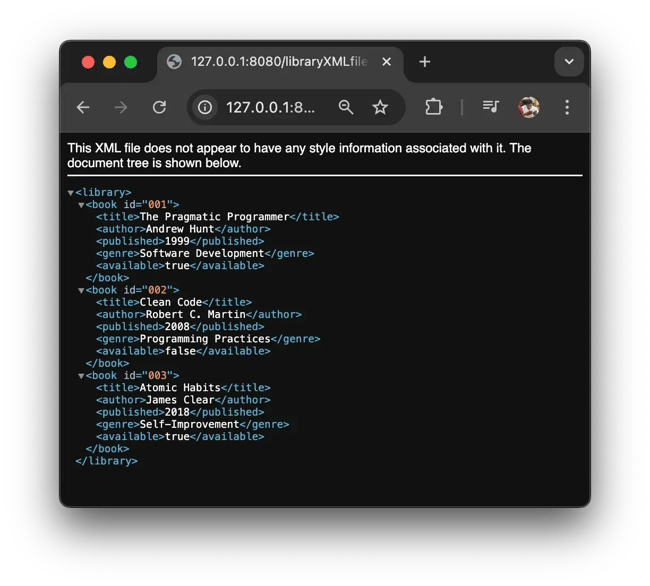Collapse the book id 001 node
The height and width of the screenshot is (586, 650).
click(x=81, y=205)
